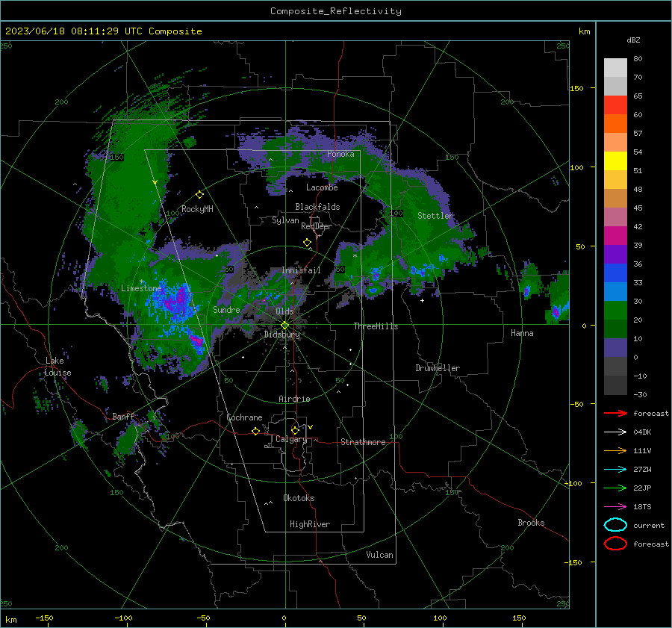Click the dark grey swatch between -10 and -30 dBZ
The height and width of the screenshot is (628, 672).
point(615,385)
